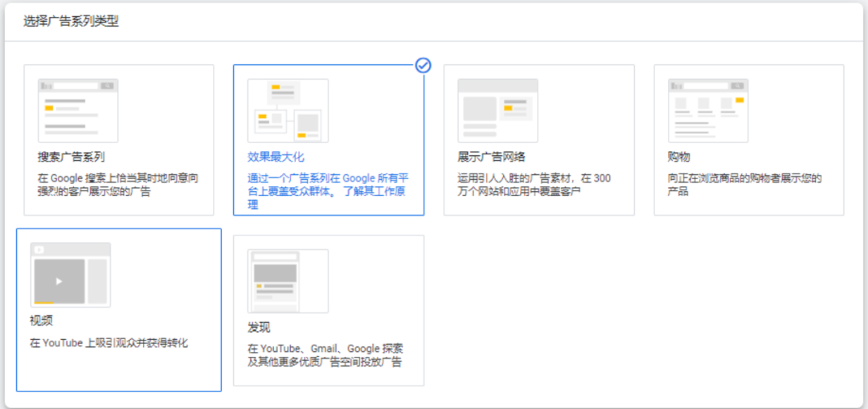Click the 购物 title text
The width and height of the screenshot is (868, 409).
click(679, 157)
